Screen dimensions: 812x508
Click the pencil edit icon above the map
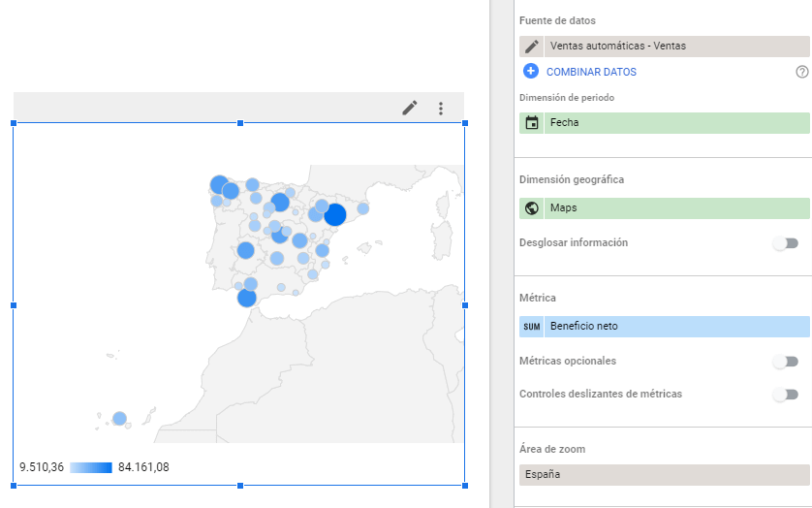[410, 108]
